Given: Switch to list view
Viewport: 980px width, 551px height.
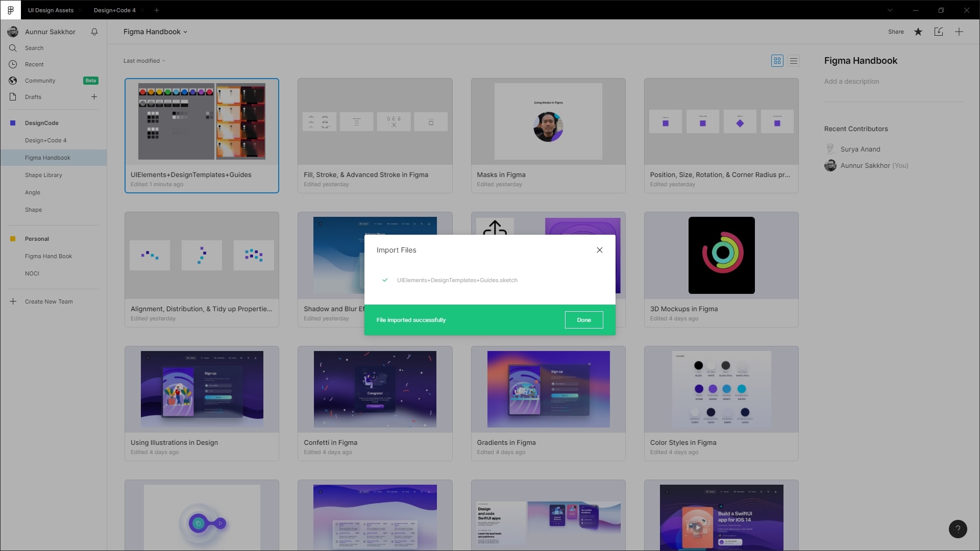Looking at the screenshot, I should tap(794, 61).
